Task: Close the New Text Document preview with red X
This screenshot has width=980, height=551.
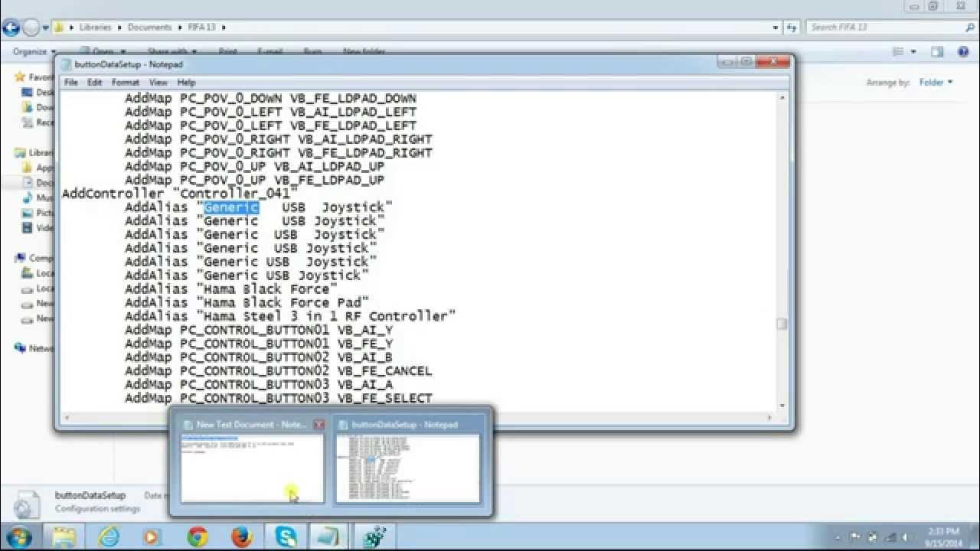Action: [318, 425]
